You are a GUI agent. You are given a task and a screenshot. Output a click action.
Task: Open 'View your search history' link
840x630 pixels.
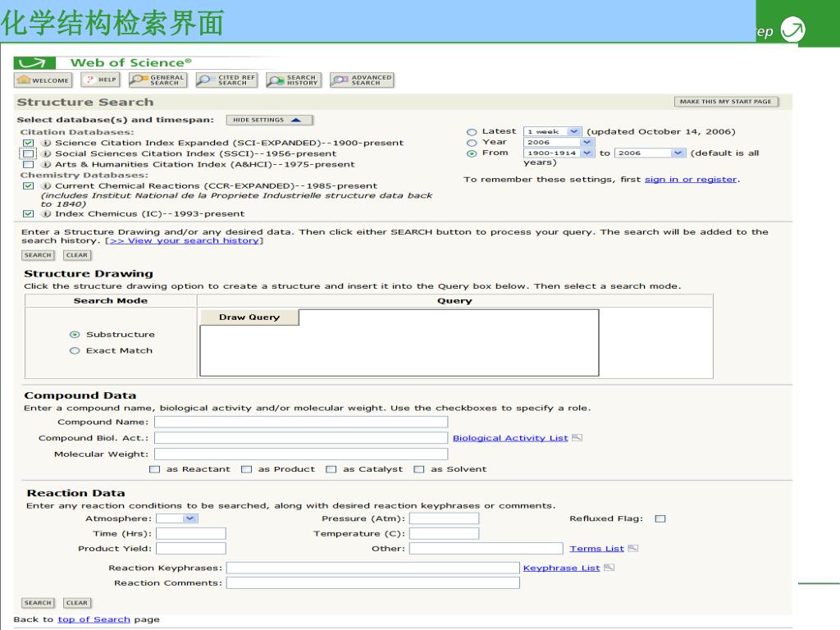pyautogui.click(x=185, y=241)
